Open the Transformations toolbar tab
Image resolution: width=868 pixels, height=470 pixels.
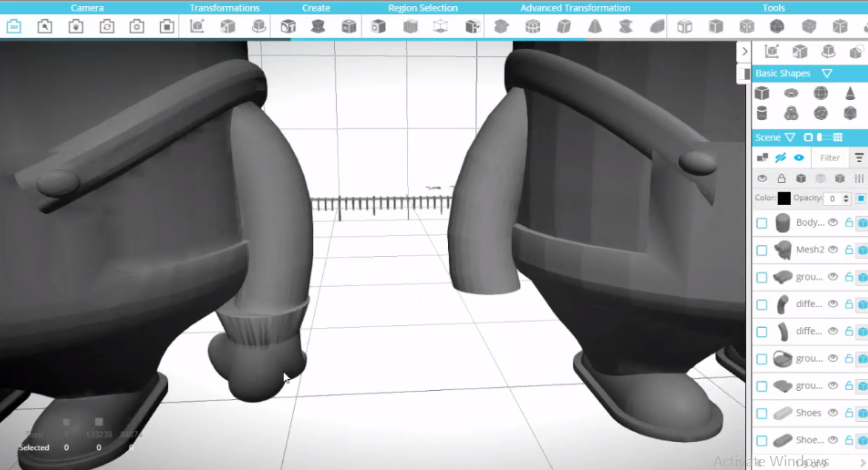(224, 7)
